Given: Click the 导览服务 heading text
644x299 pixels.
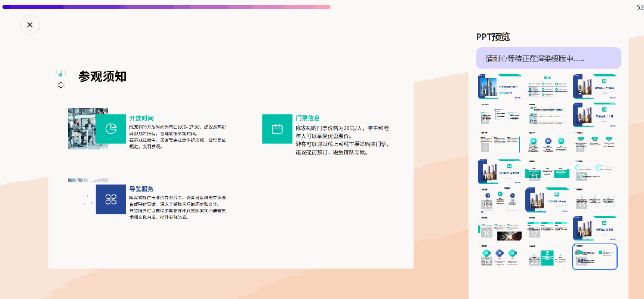Looking at the screenshot, I should [141, 189].
